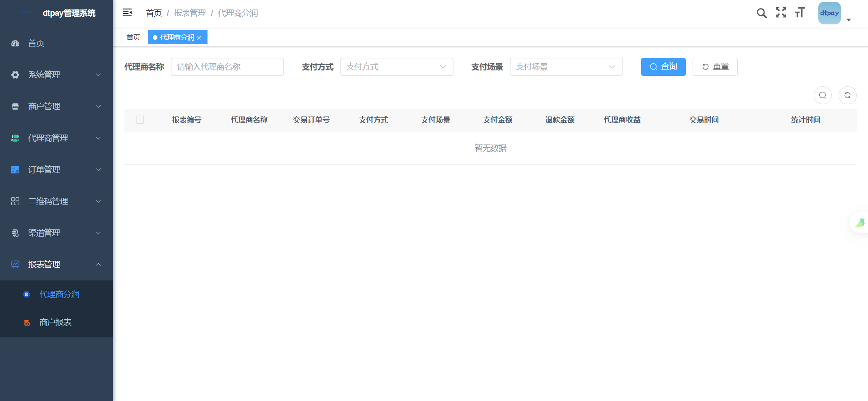Screen dimensions: 868x401
Task: Open the font size setting icon
Action: pos(800,13)
